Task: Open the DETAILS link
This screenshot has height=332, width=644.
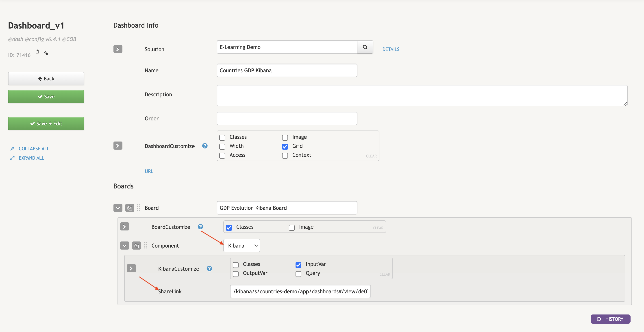Action: pos(390,49)
